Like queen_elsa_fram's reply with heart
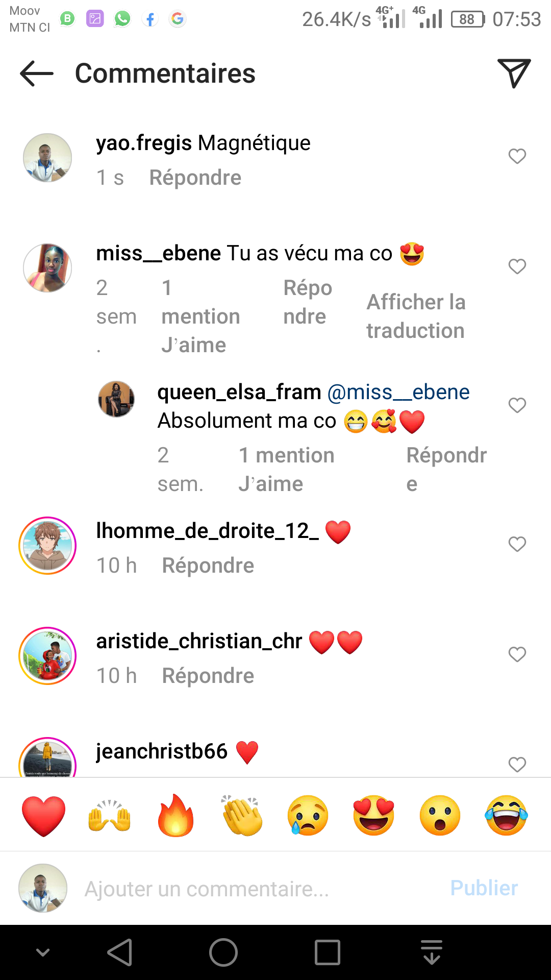This screenshot has width=551, height=980. click(517, 405)
